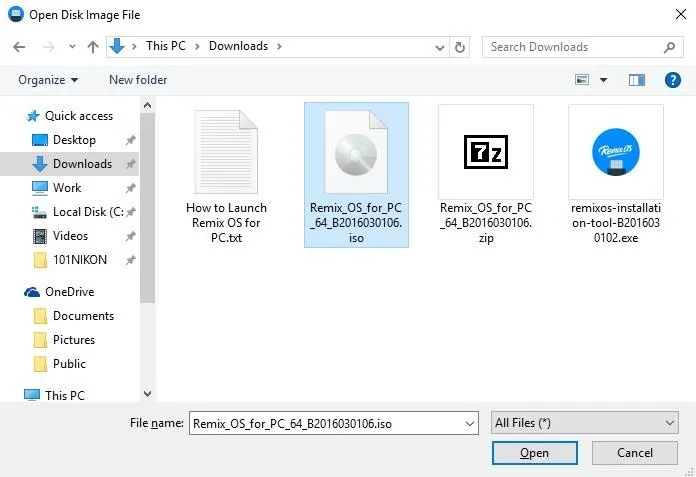This screenshot has height=477, width=696.
Task: Select the 7z Remix OS zip file icon
Action: click(486, 152)
